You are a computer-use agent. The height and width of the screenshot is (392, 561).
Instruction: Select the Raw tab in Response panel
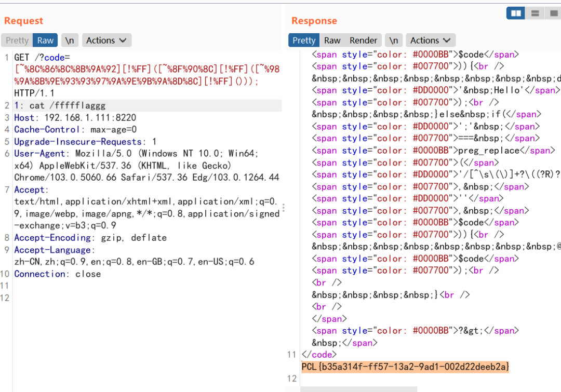tap(332, 40)
